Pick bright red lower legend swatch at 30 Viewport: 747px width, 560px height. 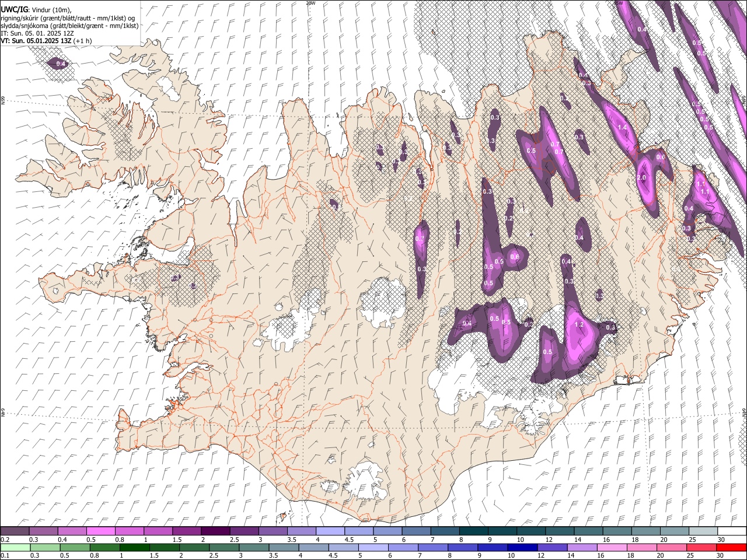coord(731,547)
